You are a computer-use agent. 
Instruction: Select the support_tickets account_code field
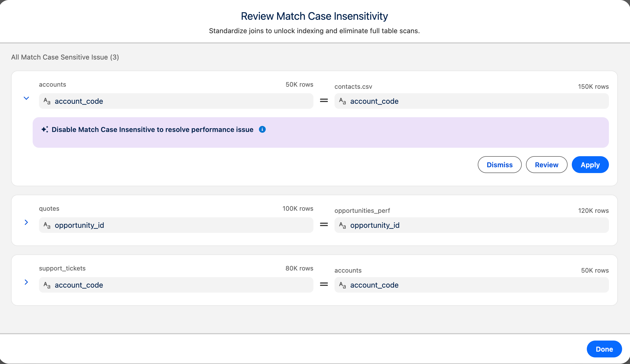tap(176, 285)
